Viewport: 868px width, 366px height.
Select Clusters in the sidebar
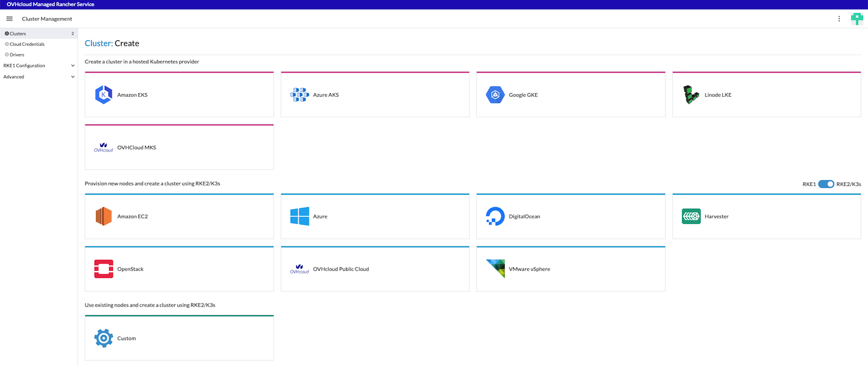[18, 33]
